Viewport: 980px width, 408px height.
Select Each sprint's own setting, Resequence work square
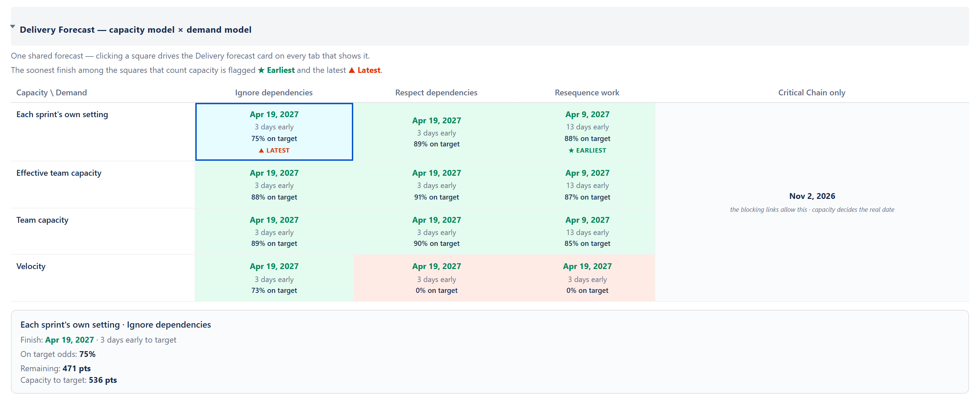pyautogui.click(x=587, y=132)
